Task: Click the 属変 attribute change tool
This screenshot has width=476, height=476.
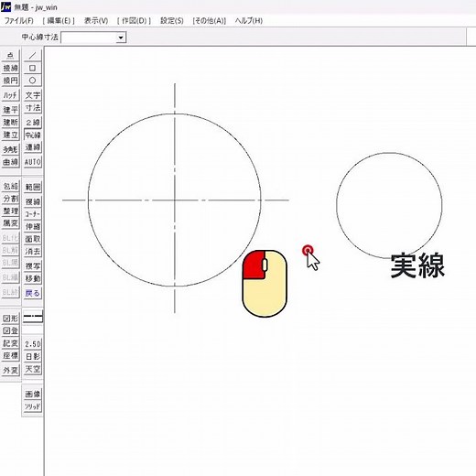Action: 11,223
